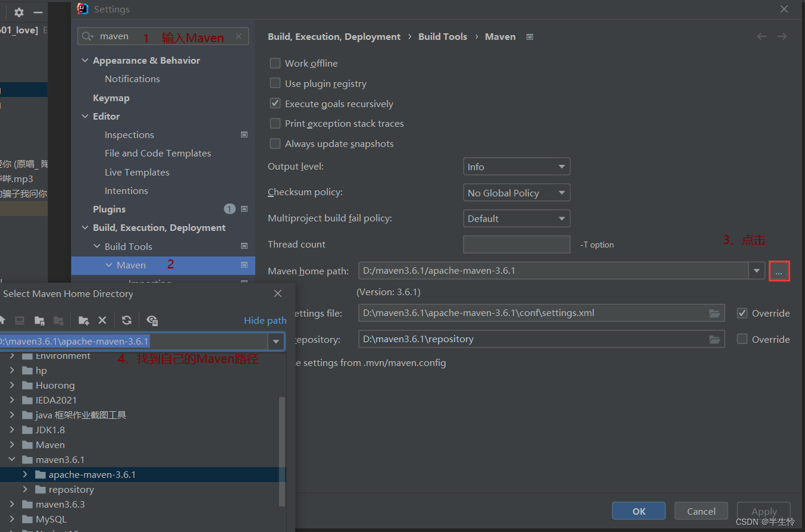Open Checksum policy dropdown
Image resolution: width=805 pixels, height=532 pixels.
516,193
